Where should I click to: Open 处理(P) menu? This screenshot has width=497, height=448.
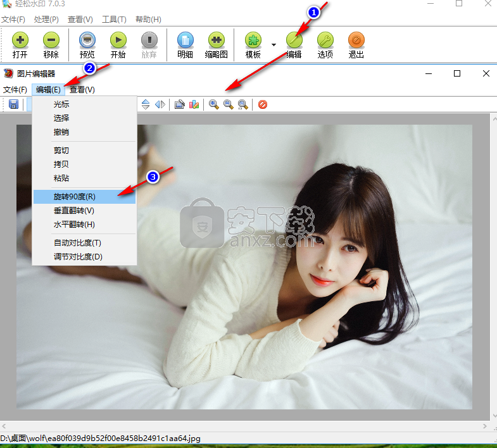(46, 20)
